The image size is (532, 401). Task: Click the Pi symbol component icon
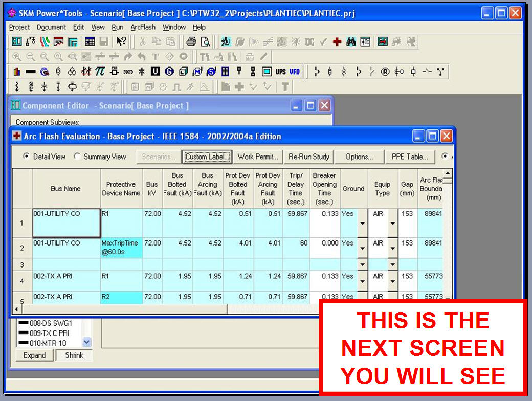100,72
